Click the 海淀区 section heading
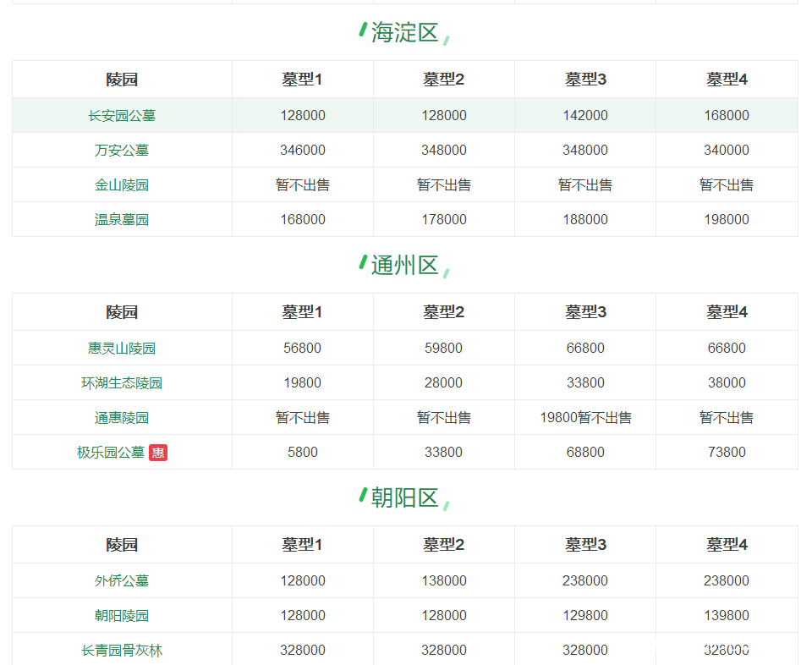Image resolution: width=812 pixels, height=665 pixels. pyautogui.click(x=405, y=33)
